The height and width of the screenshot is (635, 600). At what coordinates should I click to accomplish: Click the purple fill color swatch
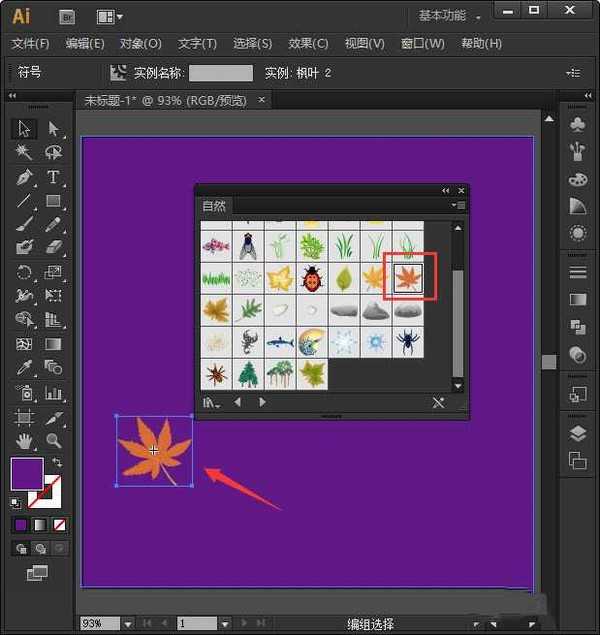point(26,472)
